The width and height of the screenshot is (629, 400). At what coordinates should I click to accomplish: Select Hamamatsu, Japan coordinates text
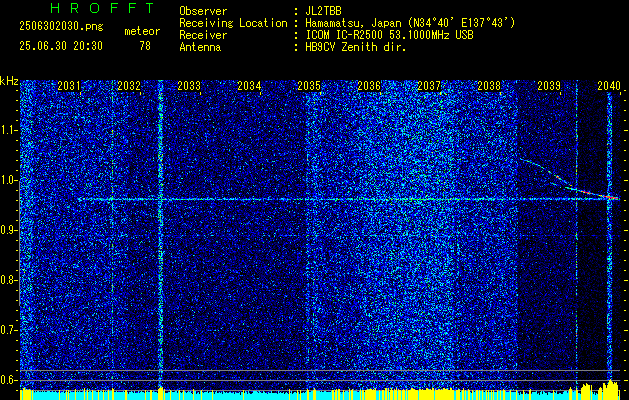(x=410, y=23)
